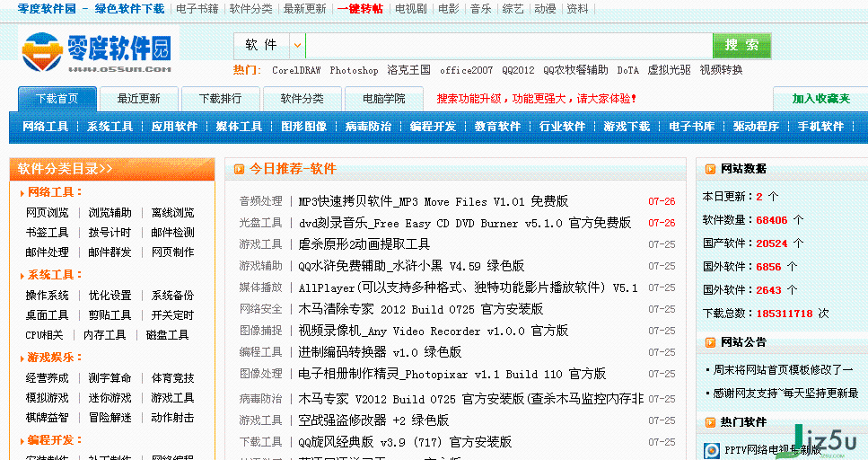Image resolution: width=868 pixels, height=460 pixels.
Task: Open the 一键转帖 link in top bar
Action: pos(360,9)
